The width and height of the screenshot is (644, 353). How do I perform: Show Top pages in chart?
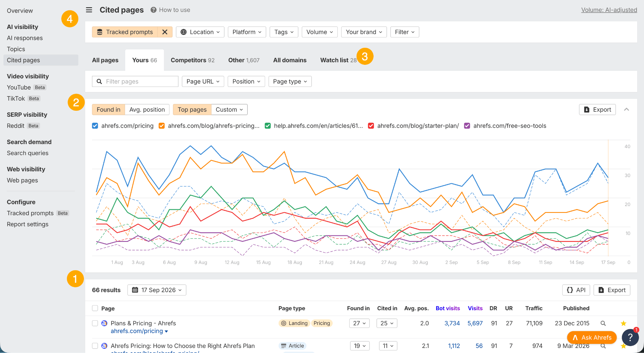pos(192,109)
